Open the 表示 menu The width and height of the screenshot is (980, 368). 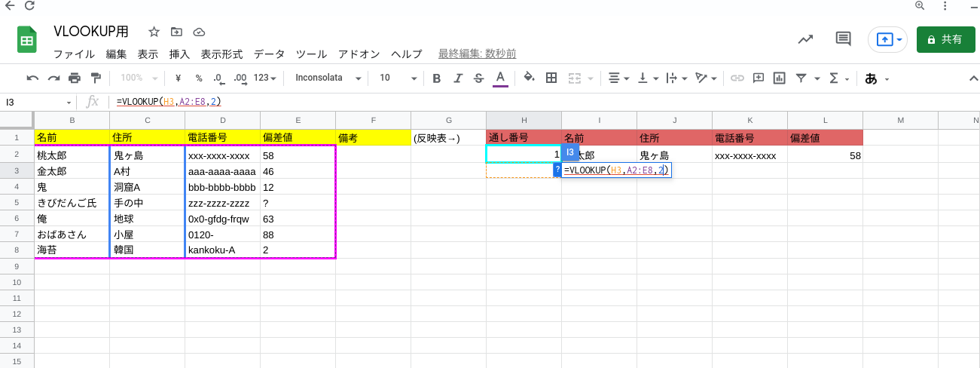point(148,54)
